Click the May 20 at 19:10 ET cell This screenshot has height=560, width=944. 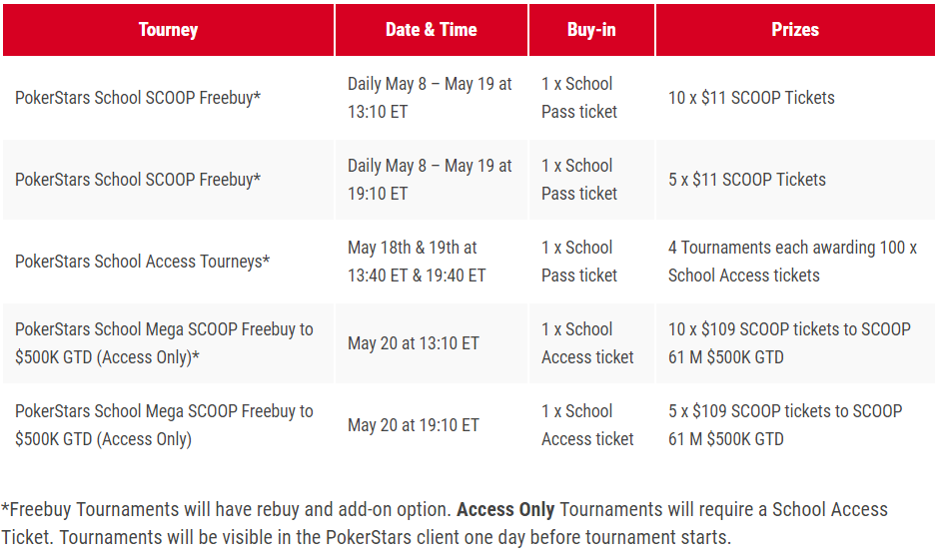414,424
